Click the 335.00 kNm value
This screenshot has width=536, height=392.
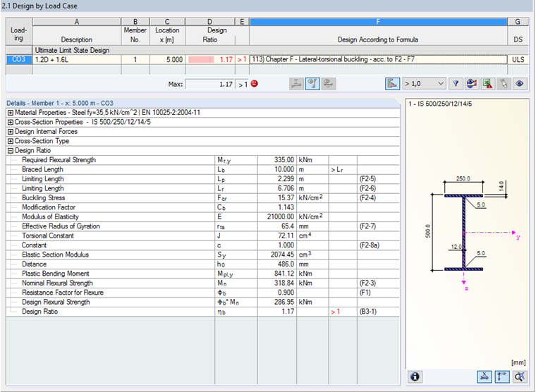point(284,160)
